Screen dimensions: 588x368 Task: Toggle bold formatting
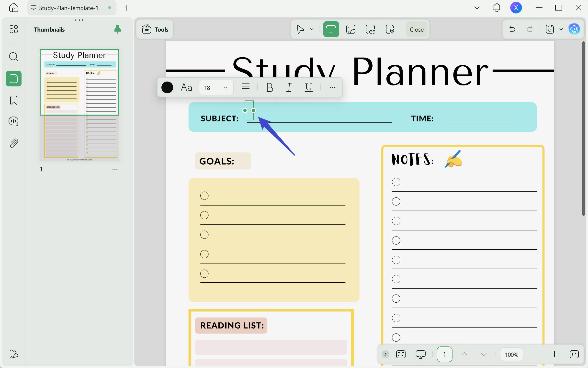coord(270,87)
